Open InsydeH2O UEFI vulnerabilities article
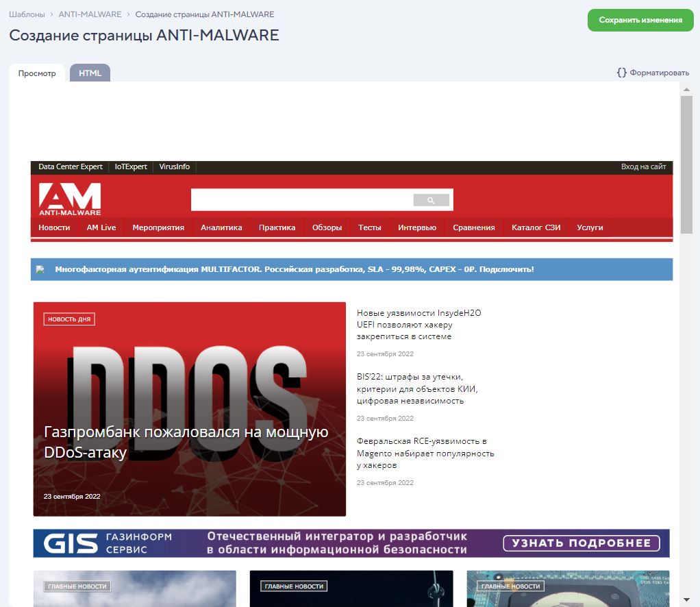This screenshot has height=607, width=700. click(x=418, y=325)
